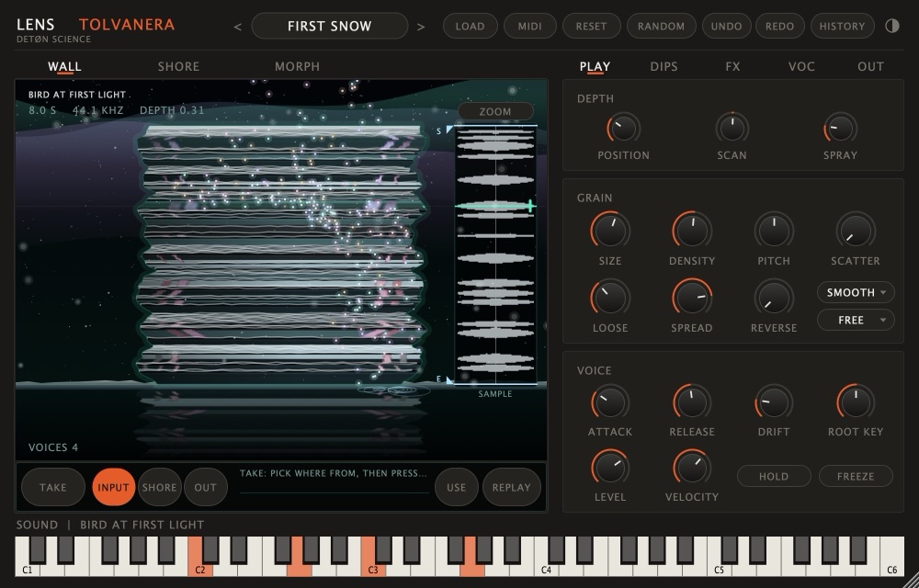Click the UNDO button
This screenshot has height=588, width=919.
[726, 27]
